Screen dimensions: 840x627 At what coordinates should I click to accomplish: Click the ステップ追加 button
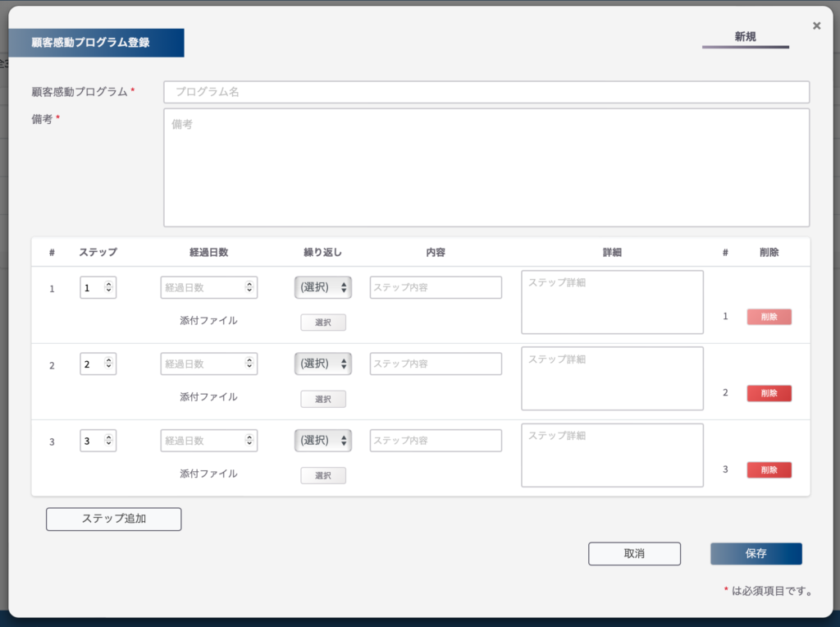pos(113,519)
